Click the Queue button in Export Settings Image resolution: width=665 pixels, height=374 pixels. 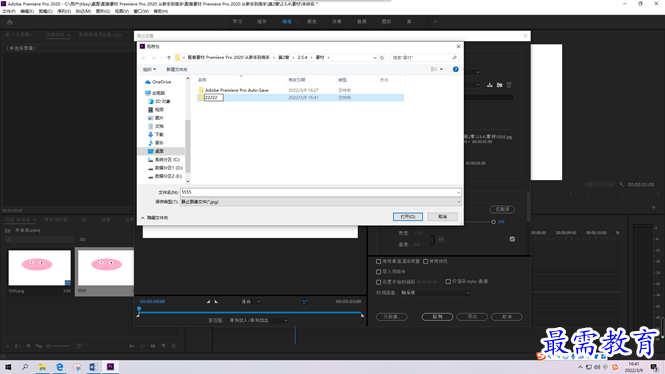click(437, 317)
